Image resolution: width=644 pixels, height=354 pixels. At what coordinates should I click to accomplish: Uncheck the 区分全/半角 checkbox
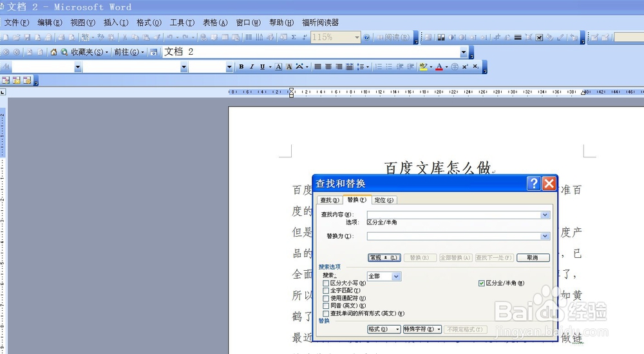coord(481,283)
